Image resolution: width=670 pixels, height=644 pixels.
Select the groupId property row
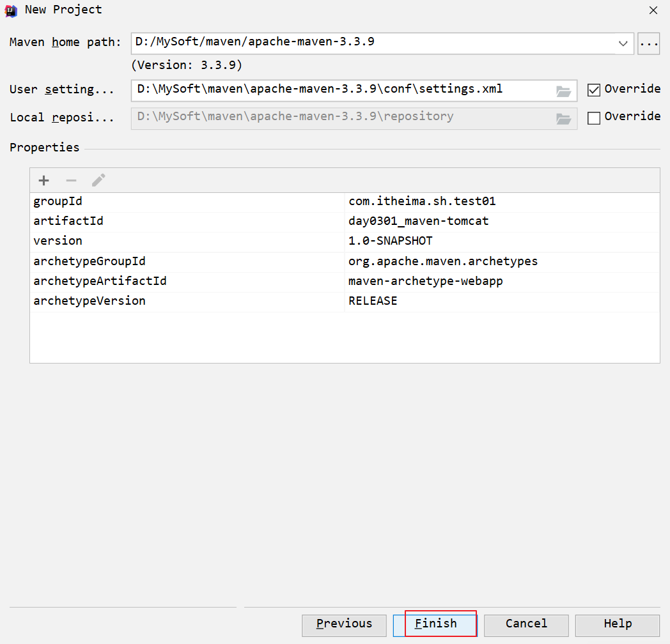pos(185,201)
